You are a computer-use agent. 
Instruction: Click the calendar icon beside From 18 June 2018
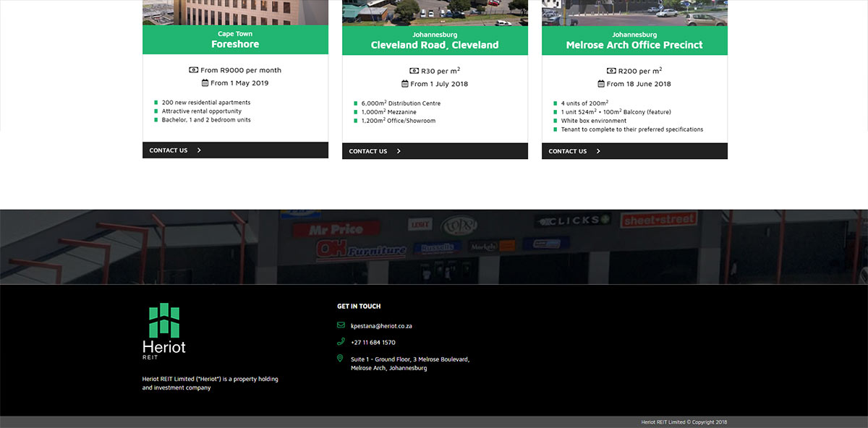601,84
